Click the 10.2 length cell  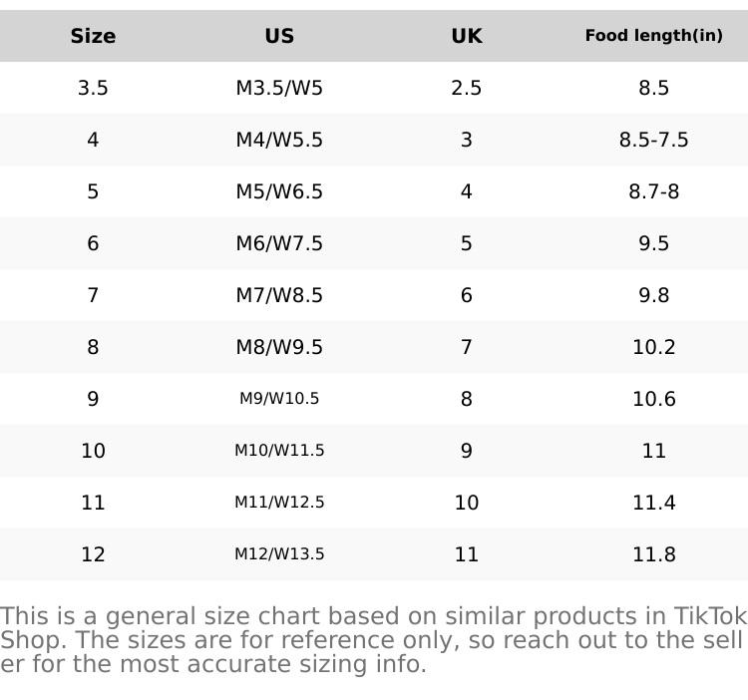click(653, 347)
